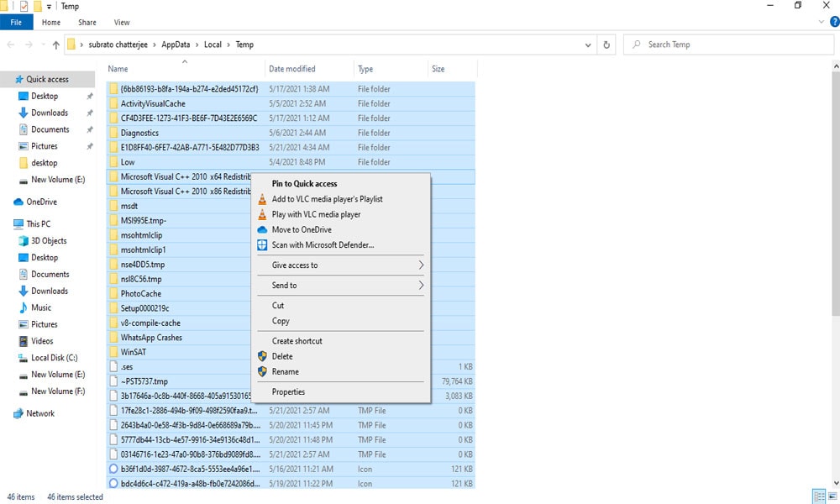Open New Volume (F:) in sidebar
This screenshot has width=840, height=504.
coord(58,391)
